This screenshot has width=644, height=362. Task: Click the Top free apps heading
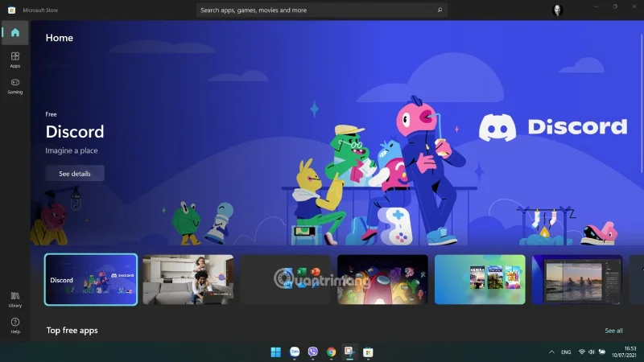72,331
